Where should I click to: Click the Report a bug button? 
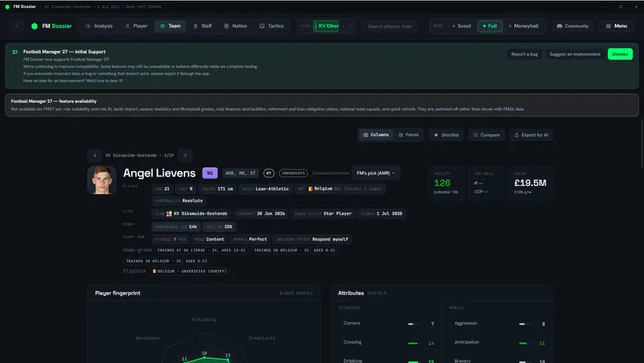tap(525, 54)
